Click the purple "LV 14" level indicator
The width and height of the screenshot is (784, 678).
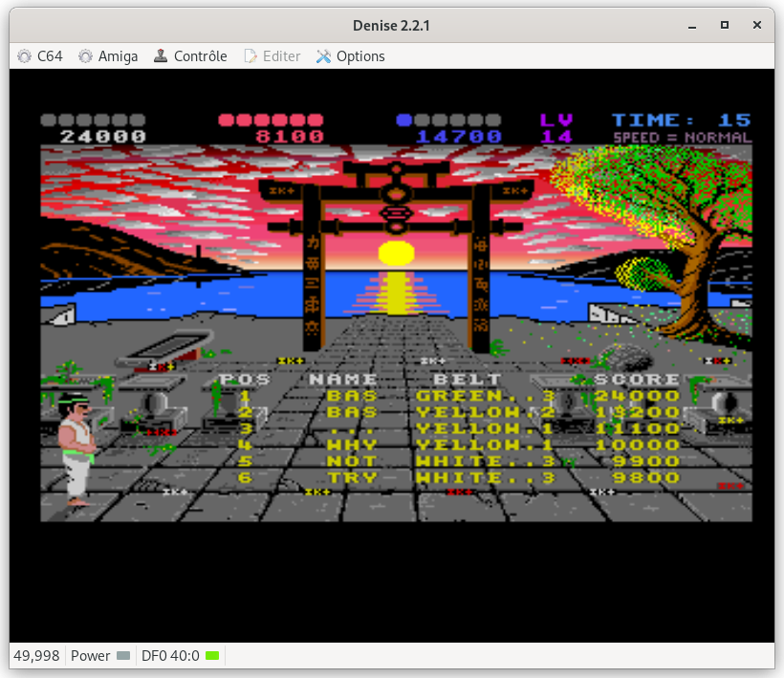click(556, 128)
